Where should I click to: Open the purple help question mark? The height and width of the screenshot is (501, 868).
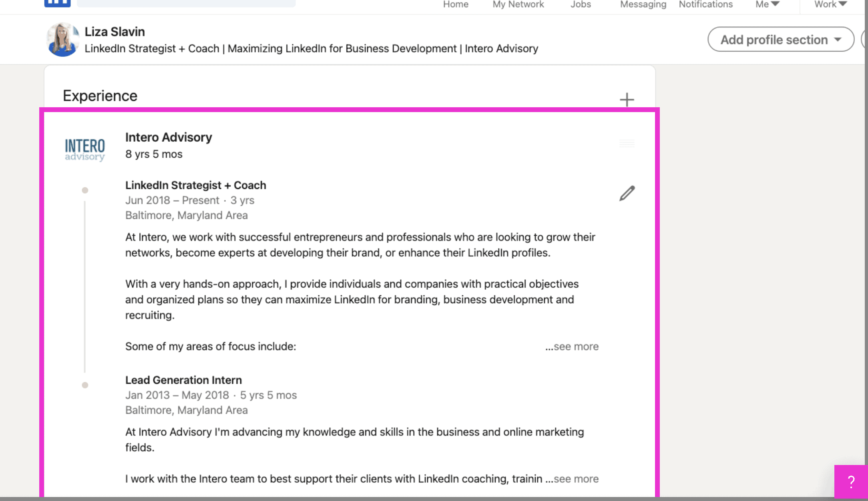(x=851, y=481)
